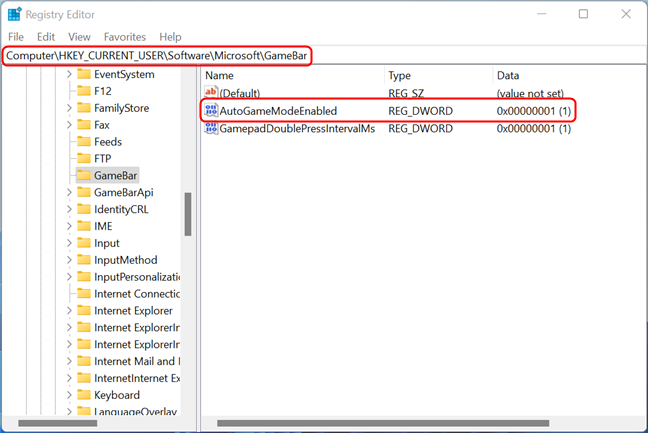Click the Registry Editor app icon in title bar
This screenshot has width=648, height=433.
coord(14,14)
